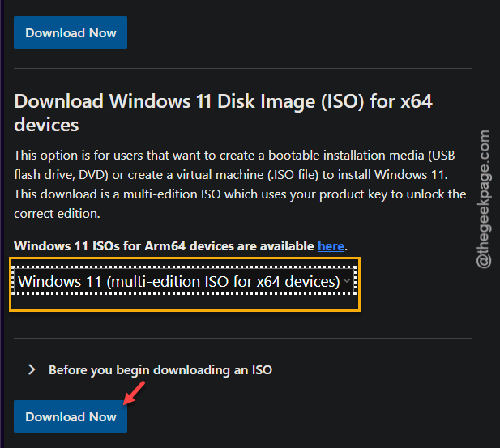Open the "here" link for Arm64 ISOs
Viewport: 500px width, 448px height.
pos(331,246)
